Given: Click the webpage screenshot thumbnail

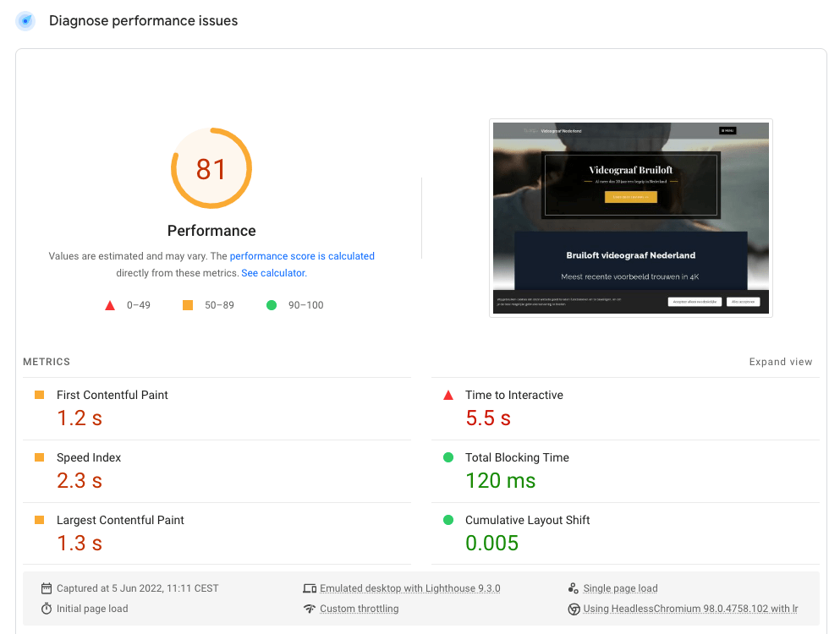Looking at the screenshot, I should pyautogui.click(x=630, y=217).
